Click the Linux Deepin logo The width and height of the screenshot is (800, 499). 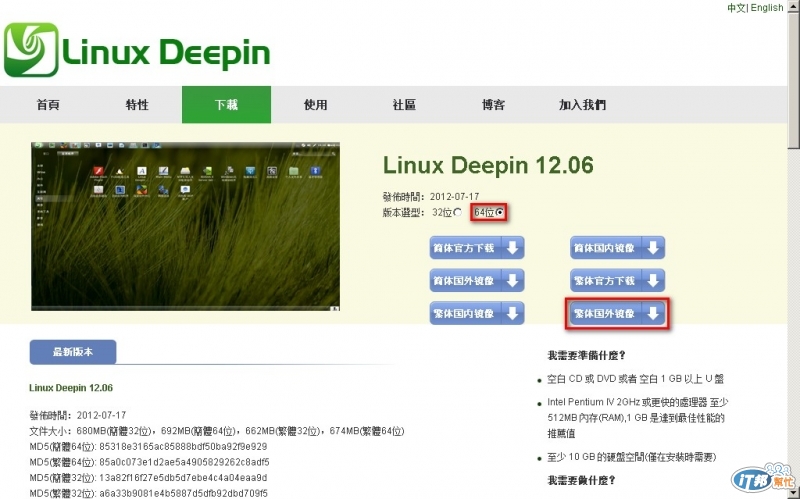pyautogui.click(x=137, y=51)
